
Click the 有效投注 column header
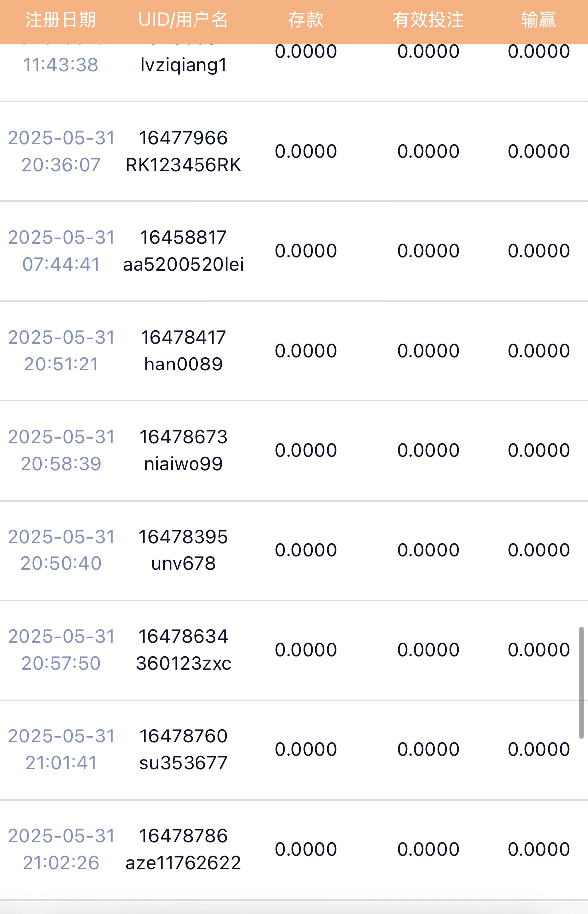point(428,20)
